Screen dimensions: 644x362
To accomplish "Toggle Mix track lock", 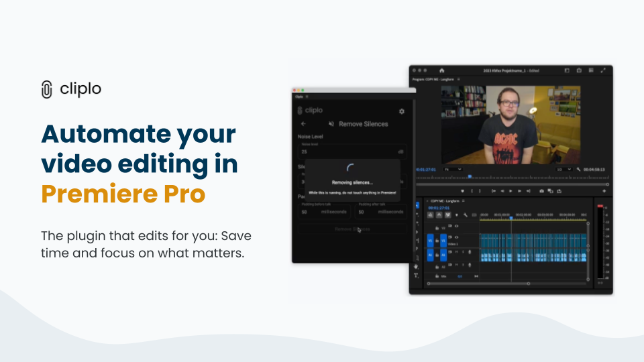I will [437, 276].
